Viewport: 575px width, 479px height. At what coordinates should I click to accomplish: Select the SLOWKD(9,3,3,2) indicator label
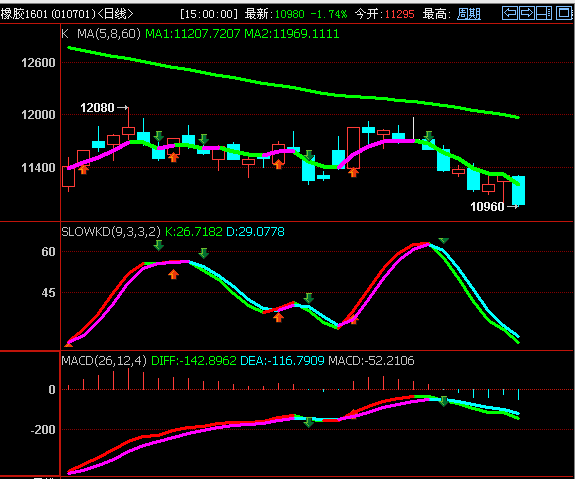(111, 232)
